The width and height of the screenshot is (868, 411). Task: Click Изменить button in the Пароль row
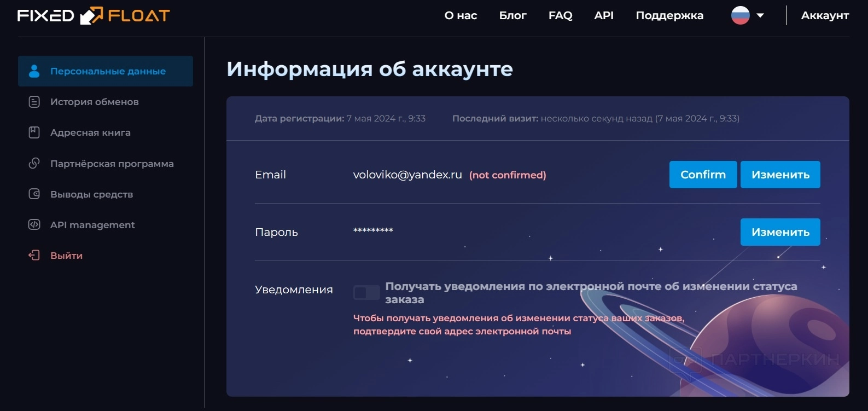tap(780, 232)
